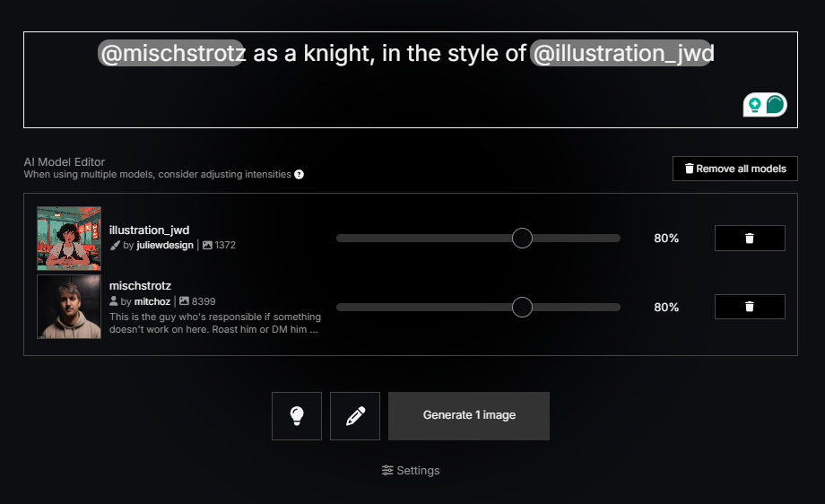This screenshot has height=504, width=825.
Task: Click the green teardrop icon in prompt box
Action: coord(776,105)
